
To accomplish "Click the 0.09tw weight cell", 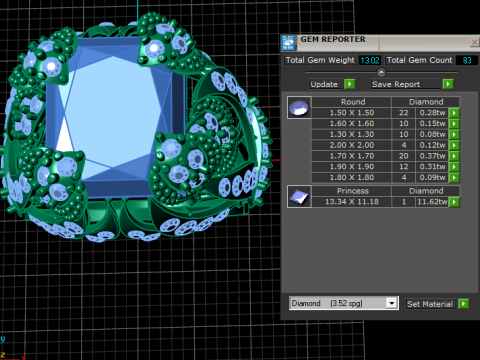I will click(x=432, y=177).
